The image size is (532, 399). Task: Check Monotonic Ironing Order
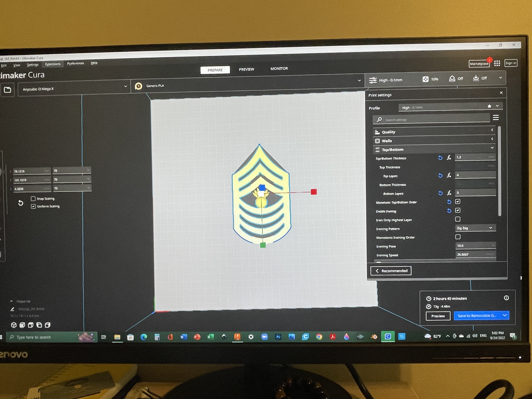pyautogui.click(x=458, y=237)
